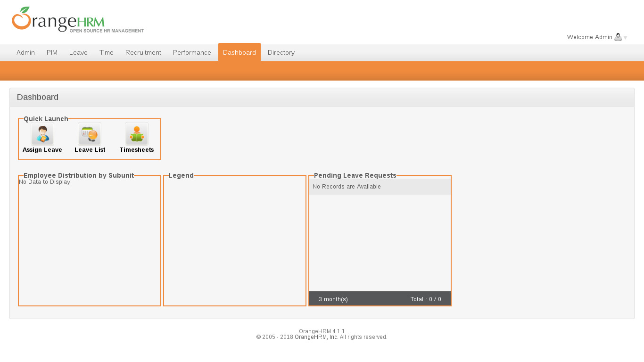Open the Assign Leave quick launch icon
The height and width of the screenshot is (362, 644).
point(42,134)
